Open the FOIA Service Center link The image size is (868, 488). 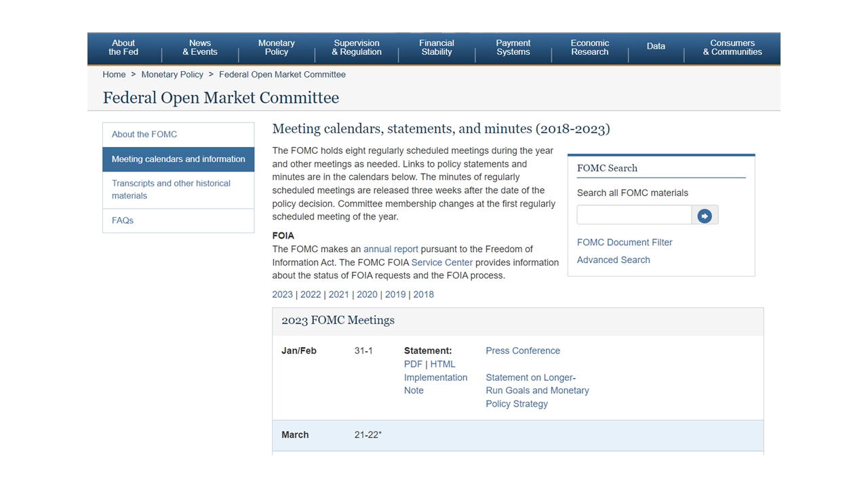(x=442, y=262)
